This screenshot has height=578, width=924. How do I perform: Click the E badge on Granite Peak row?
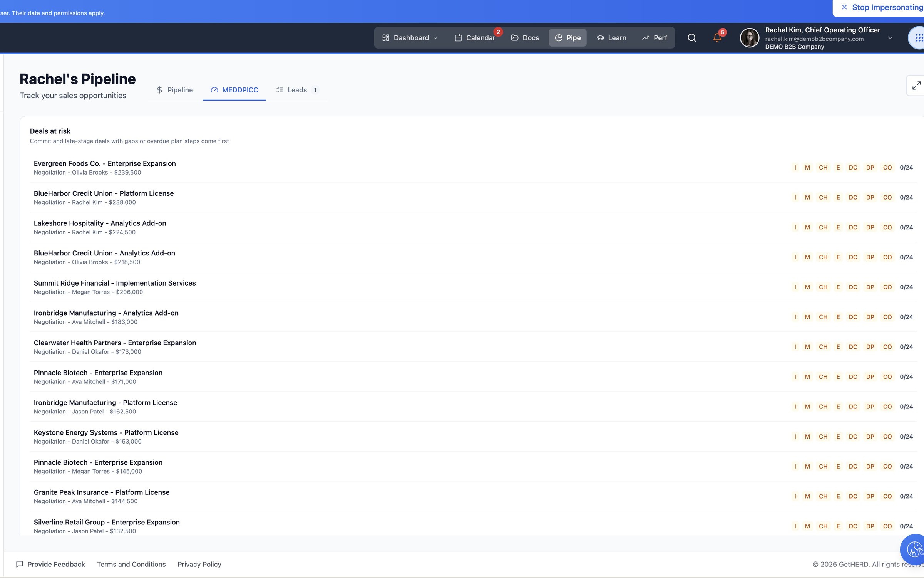[838, 496]
